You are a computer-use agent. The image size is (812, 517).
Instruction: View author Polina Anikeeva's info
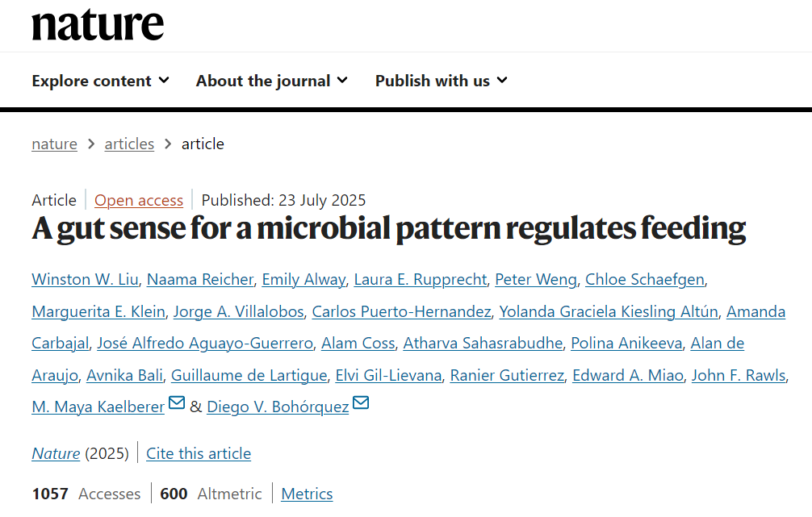626,344
